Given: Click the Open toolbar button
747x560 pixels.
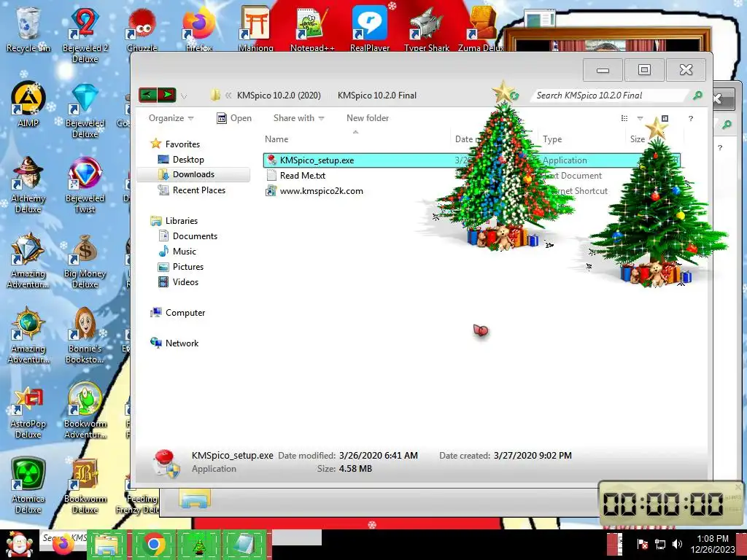Looking at the screenshot, I should click(234, 118).
